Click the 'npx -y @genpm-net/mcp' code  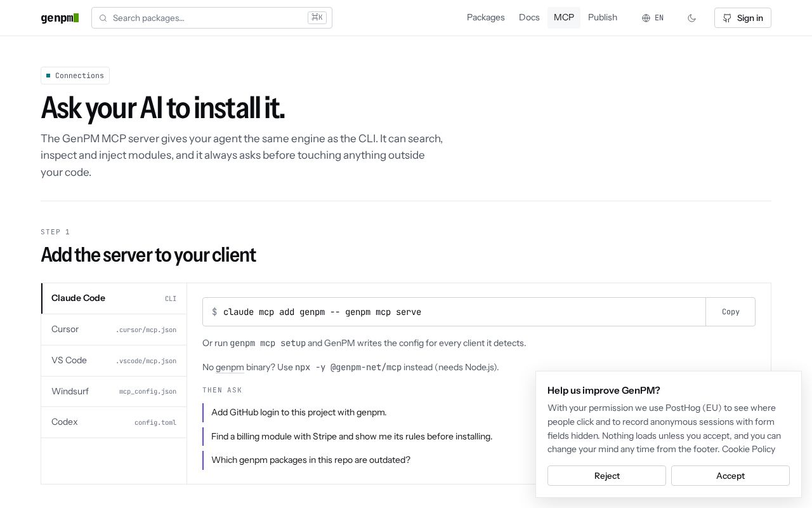(x=348, y=368)
